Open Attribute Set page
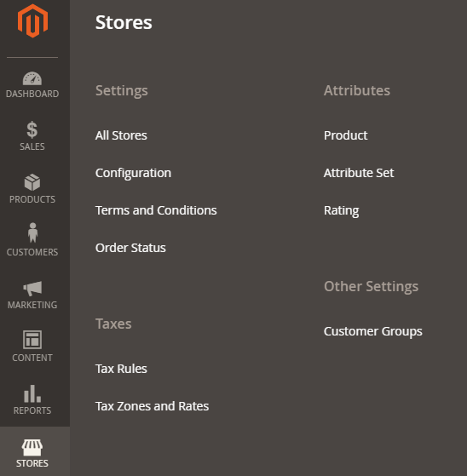 (359, 173)
